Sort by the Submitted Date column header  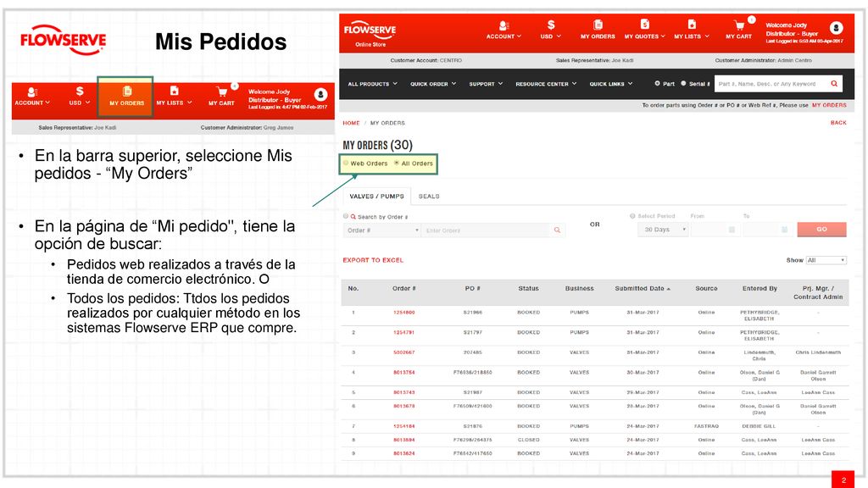point(643,289)
